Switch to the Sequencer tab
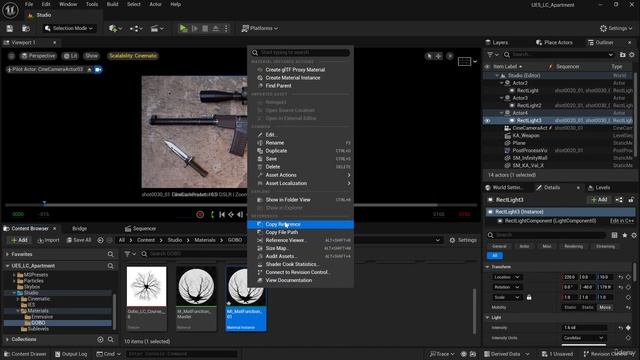The image size is (640, 360). 140,229
